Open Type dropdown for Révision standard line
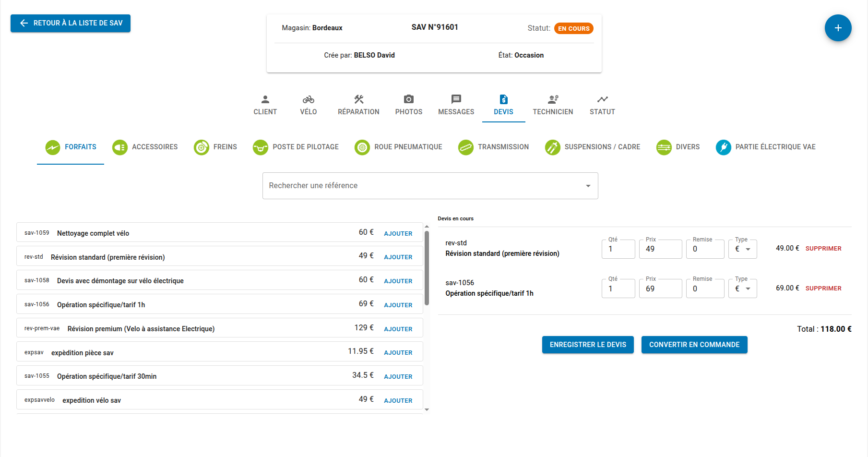The width and height of the screenshot is (868, 457). [x=743, y=249]
